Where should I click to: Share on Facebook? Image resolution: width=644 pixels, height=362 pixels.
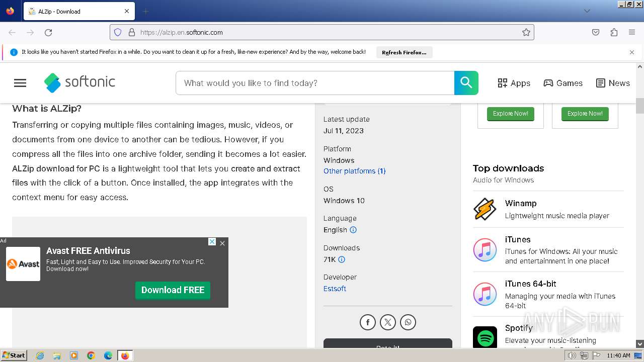tap(368, 322)
